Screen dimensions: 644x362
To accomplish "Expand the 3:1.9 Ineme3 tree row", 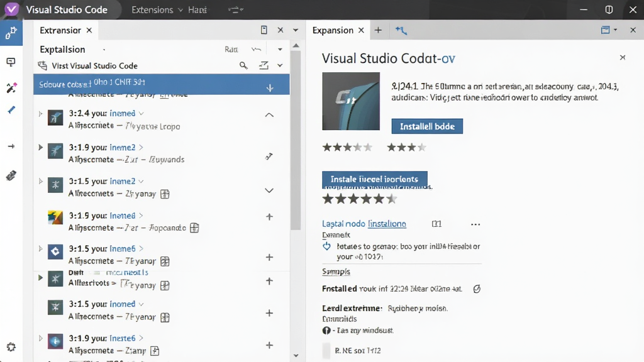I will tap(40, 147).
